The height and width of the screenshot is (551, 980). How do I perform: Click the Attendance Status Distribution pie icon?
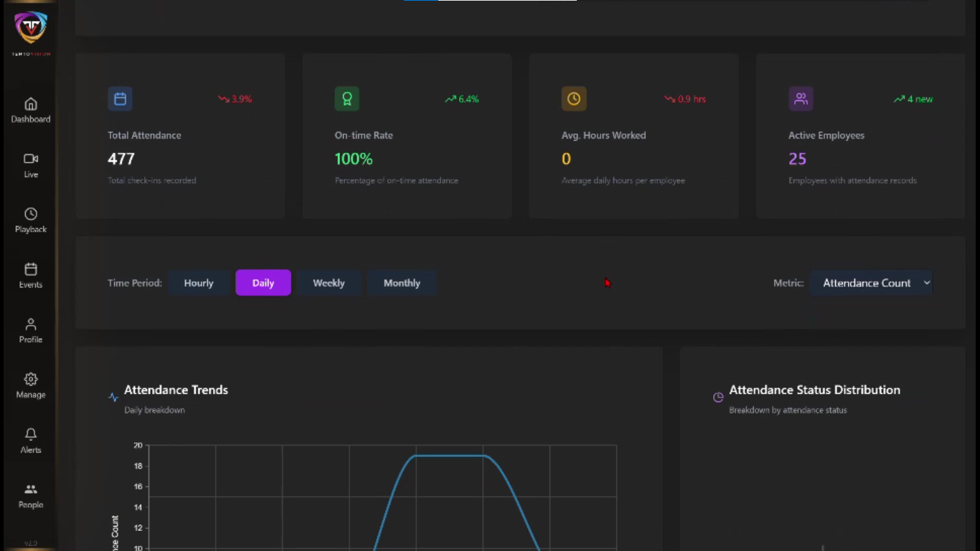click(718, 397)
